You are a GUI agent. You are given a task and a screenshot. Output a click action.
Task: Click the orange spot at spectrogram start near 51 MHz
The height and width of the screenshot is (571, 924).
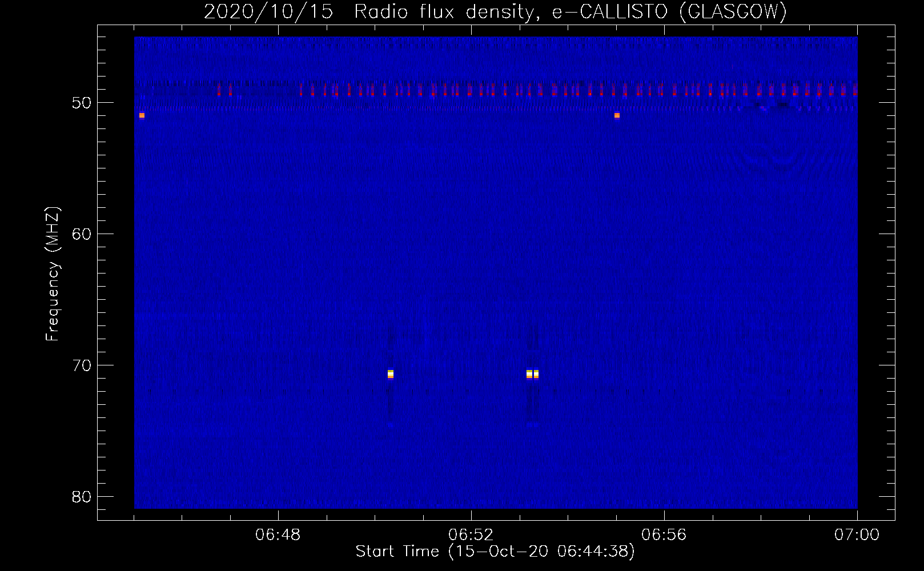click(142, 115)
